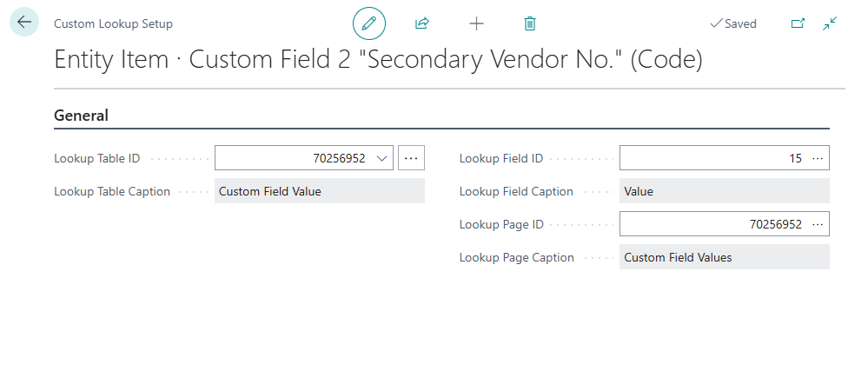Open page in new window icon
Viewport: 868px width, 371px height.
coord(798,23)
